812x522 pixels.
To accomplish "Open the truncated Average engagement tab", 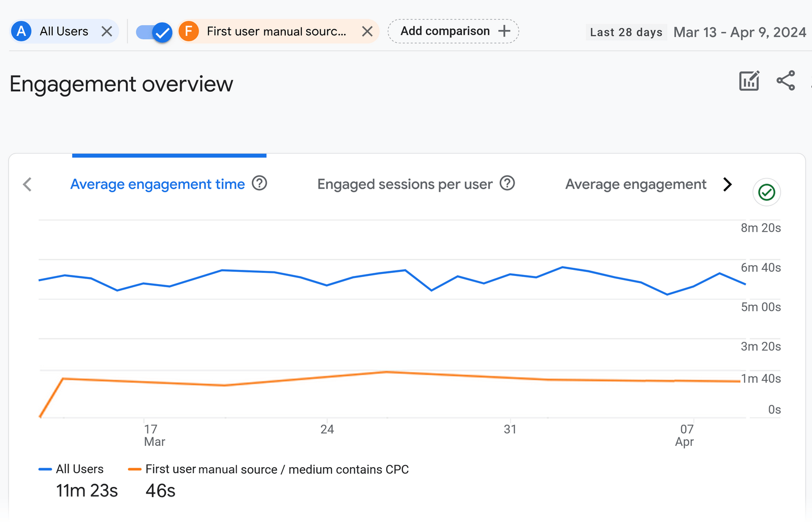I will pos(635,184).
